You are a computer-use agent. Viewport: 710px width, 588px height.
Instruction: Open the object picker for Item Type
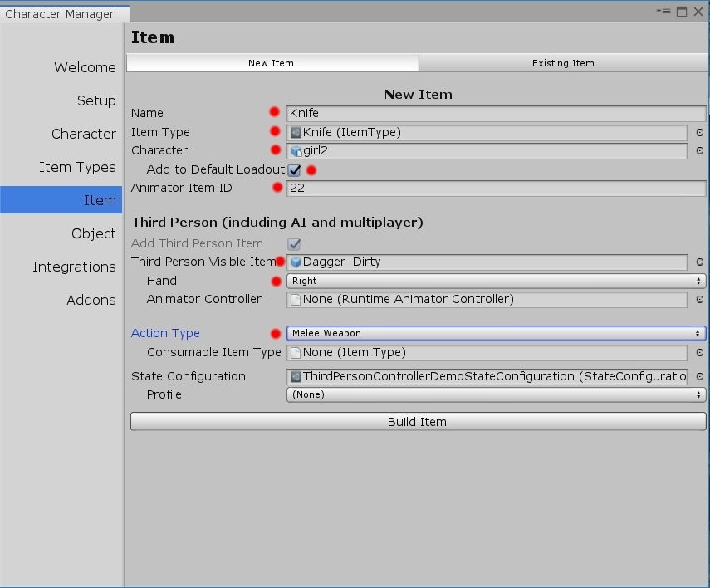pyautogui.click(x=699, y=132)
